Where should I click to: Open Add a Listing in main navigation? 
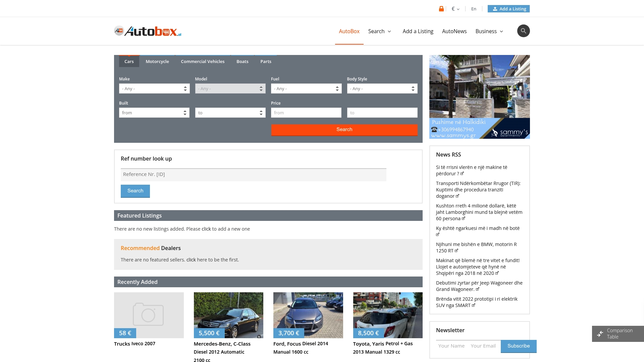coord(418,31)
